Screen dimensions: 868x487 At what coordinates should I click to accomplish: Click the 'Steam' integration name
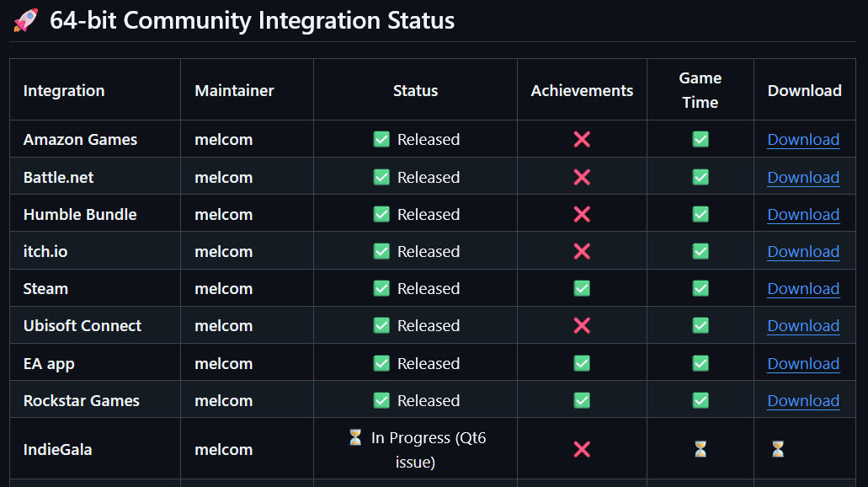[45, 289]
